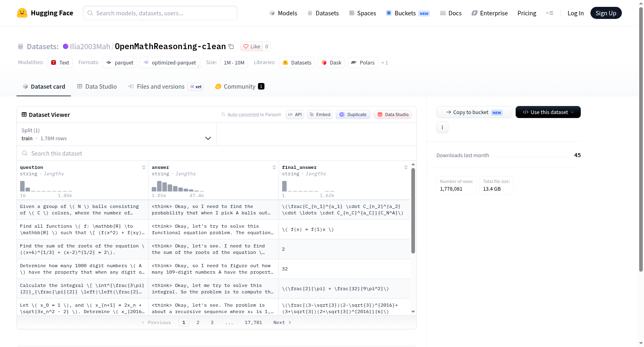Image resolution: width=644 pixels, height=347 pixels.
Task: Click the xet badge on Files tab
Action: (x=196, y=87)
